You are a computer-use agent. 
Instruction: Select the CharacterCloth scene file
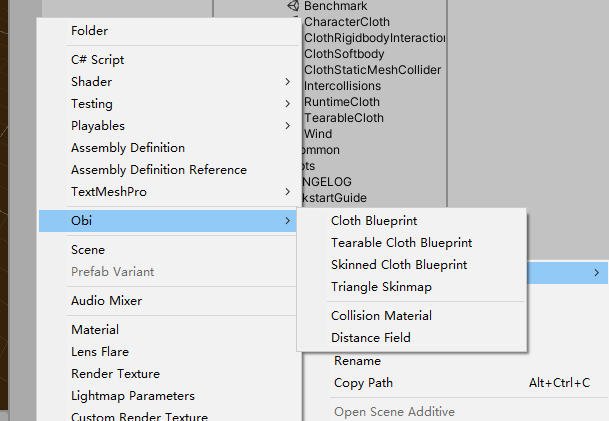point(347,22)
